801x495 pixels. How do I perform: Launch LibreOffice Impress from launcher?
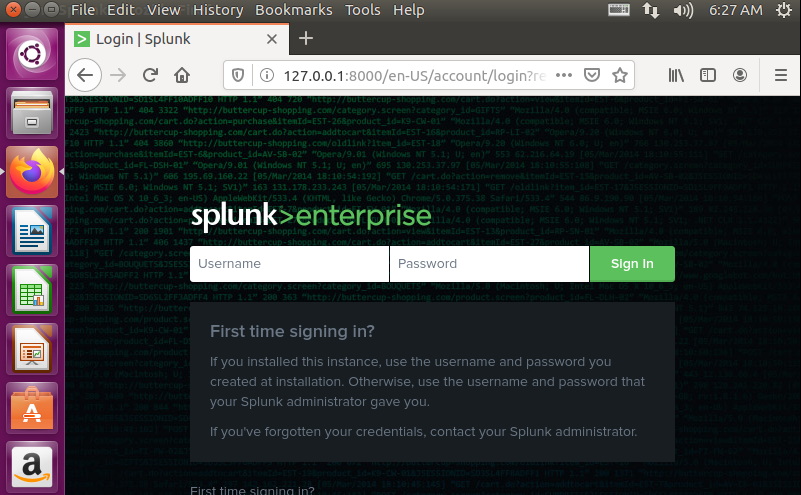32,349
